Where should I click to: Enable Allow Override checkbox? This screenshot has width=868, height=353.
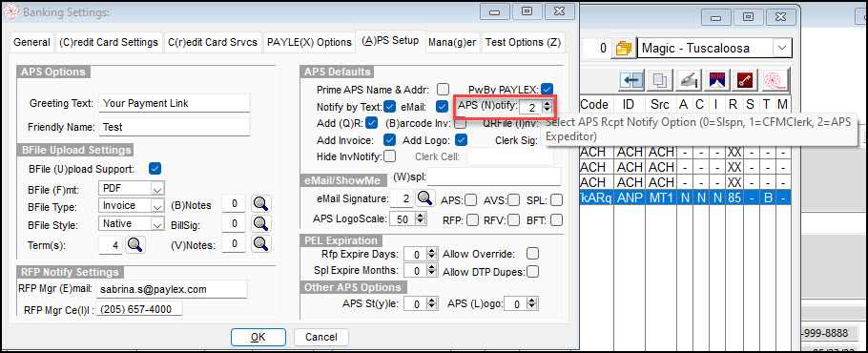coord(532,254)
